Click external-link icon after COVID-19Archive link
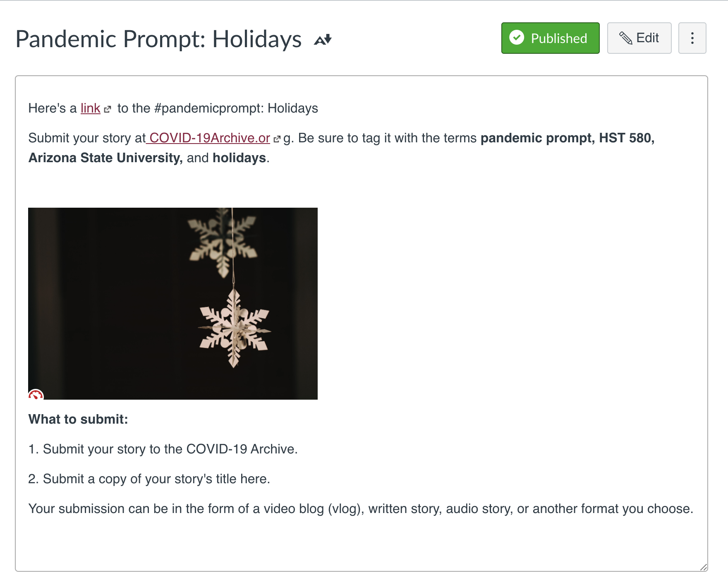This screenshot has width=728, height=585. pyautogui.click(x=277, y=139)
